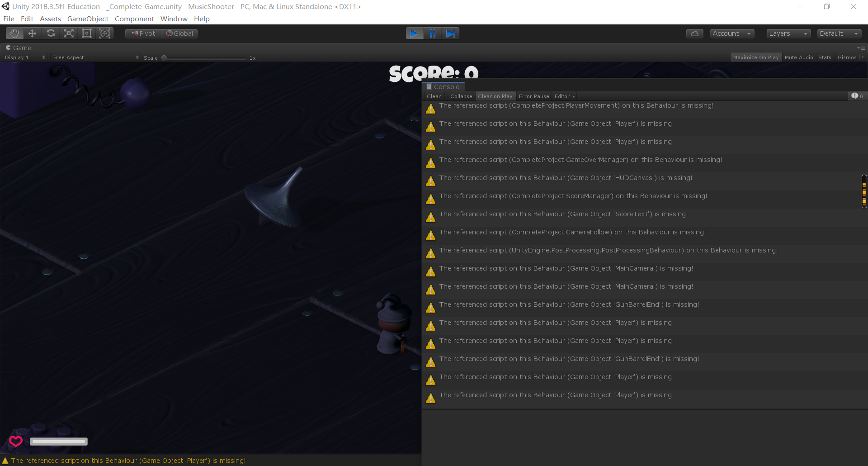
Task: Select the Hand tool
Action: click(x=14, y=33)
